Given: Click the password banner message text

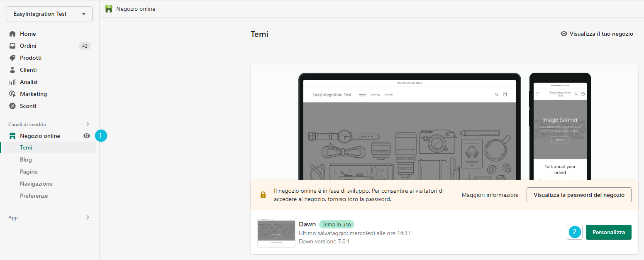Looking at the screenshot, I should [359, 195].
